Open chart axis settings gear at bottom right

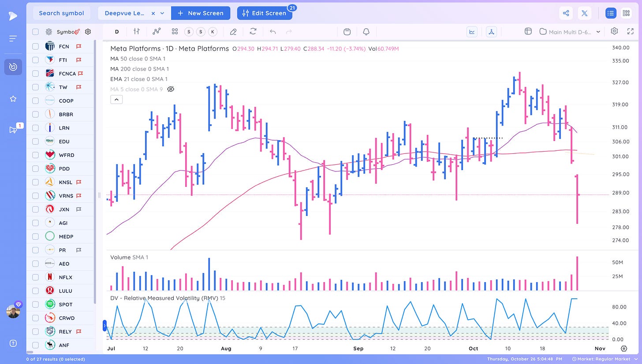click(624, 348)
